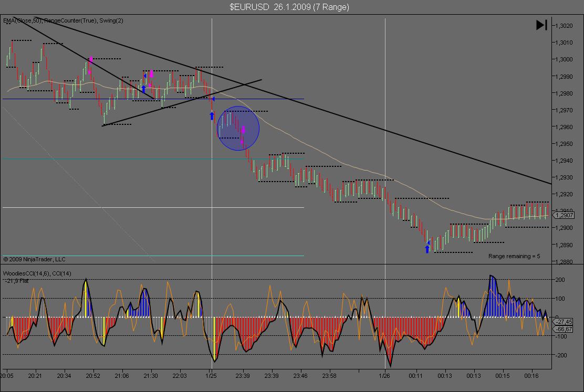Click the current price marker 1,2907
The image size is (584, 392).
pyautogui.click(x=564, y=215)
